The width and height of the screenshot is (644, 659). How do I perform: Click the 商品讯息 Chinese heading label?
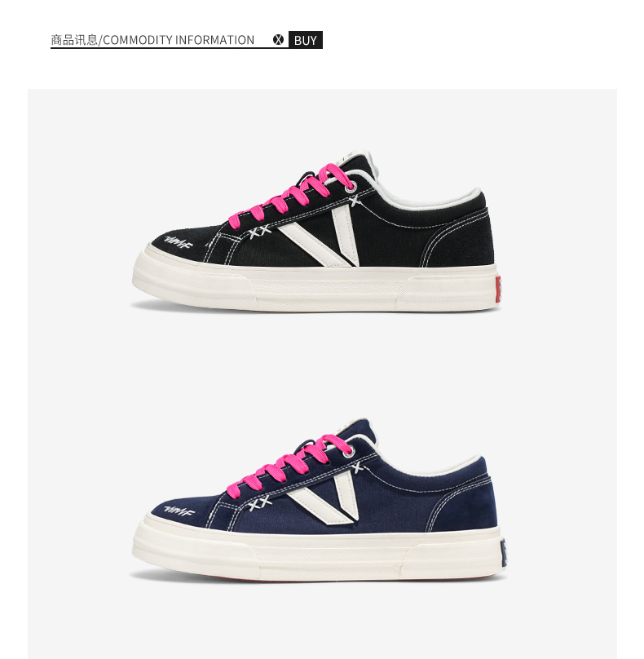[74, 40]
